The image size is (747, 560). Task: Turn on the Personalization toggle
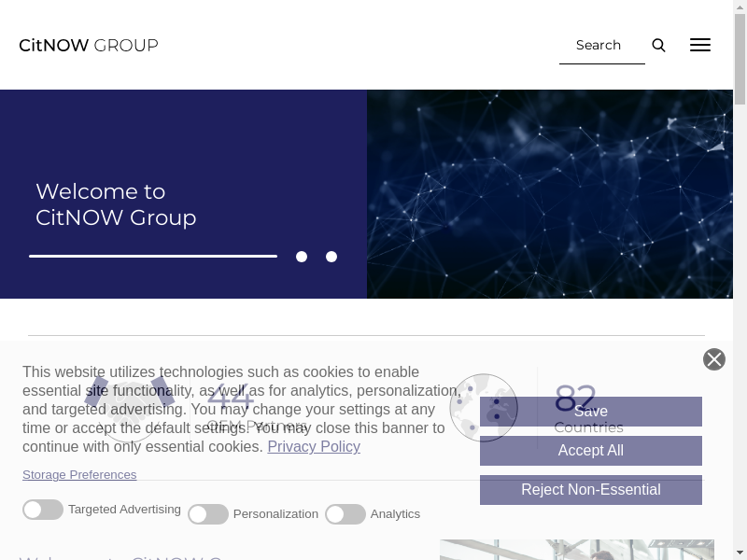click(x=208, y=514)
